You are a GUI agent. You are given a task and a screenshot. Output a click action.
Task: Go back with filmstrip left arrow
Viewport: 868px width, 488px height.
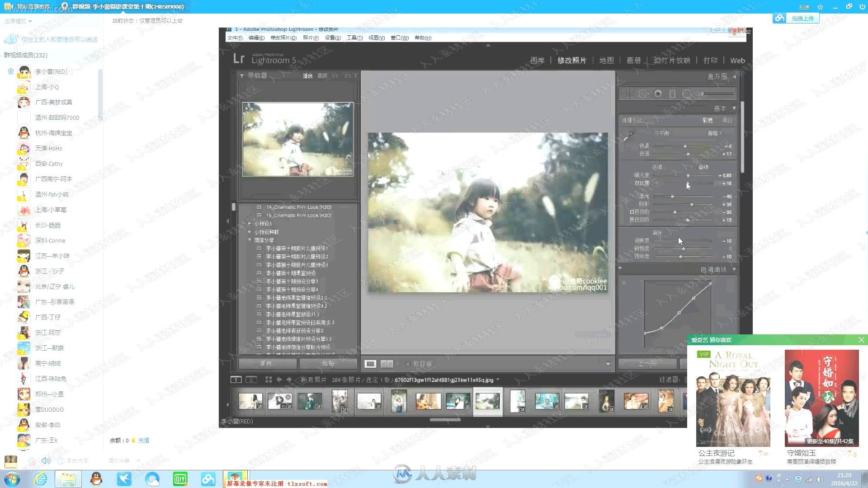point(279,380)
